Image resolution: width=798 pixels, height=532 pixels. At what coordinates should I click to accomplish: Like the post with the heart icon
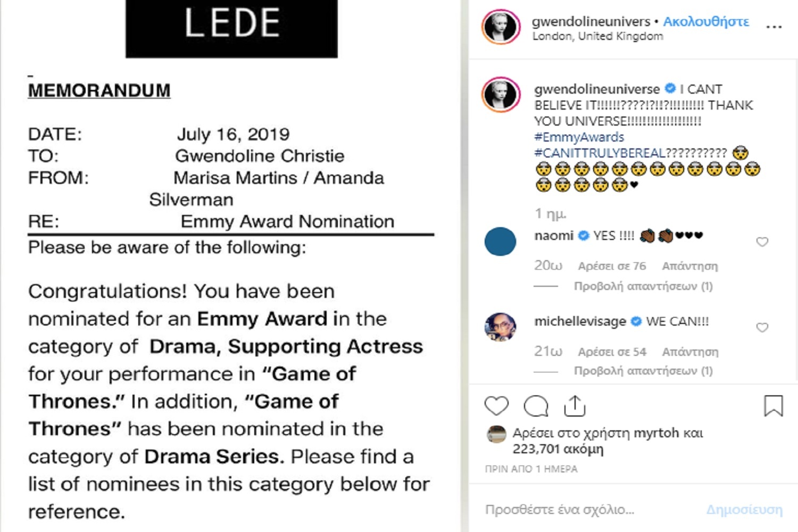(x=496, y=406)
